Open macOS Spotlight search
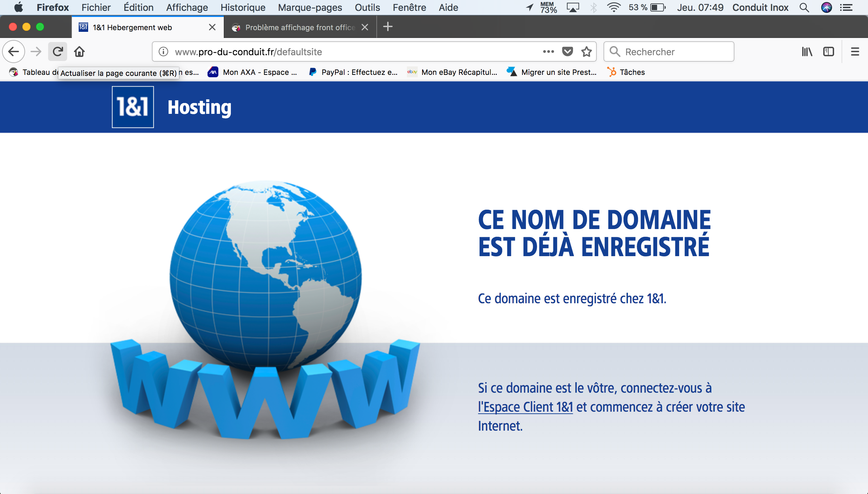Viewport: 868px width, 494px height. [804, 7]
